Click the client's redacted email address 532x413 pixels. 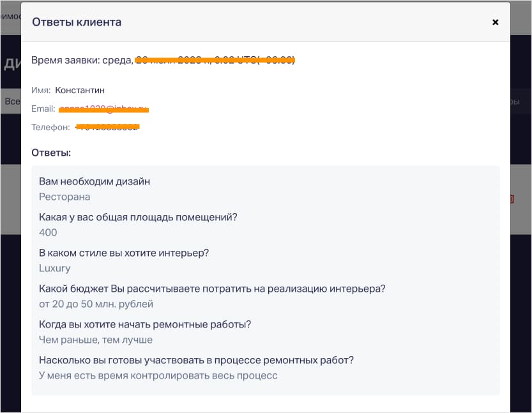point(103,109)
